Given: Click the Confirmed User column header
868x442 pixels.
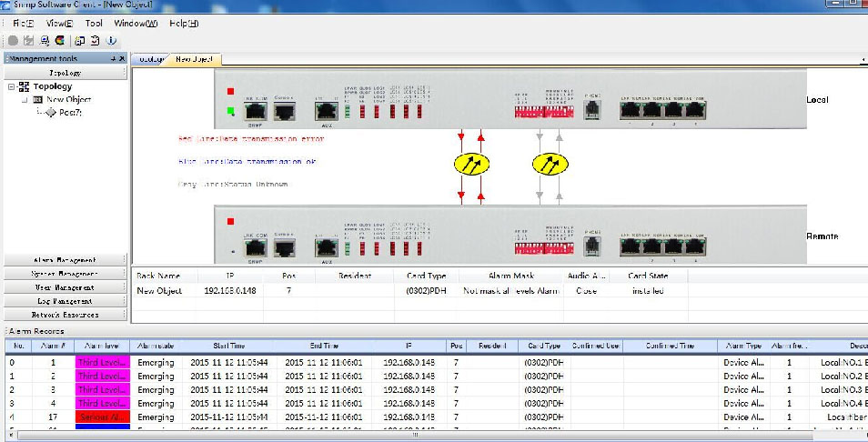Looking at the screenshot, I should coord(596,346).
